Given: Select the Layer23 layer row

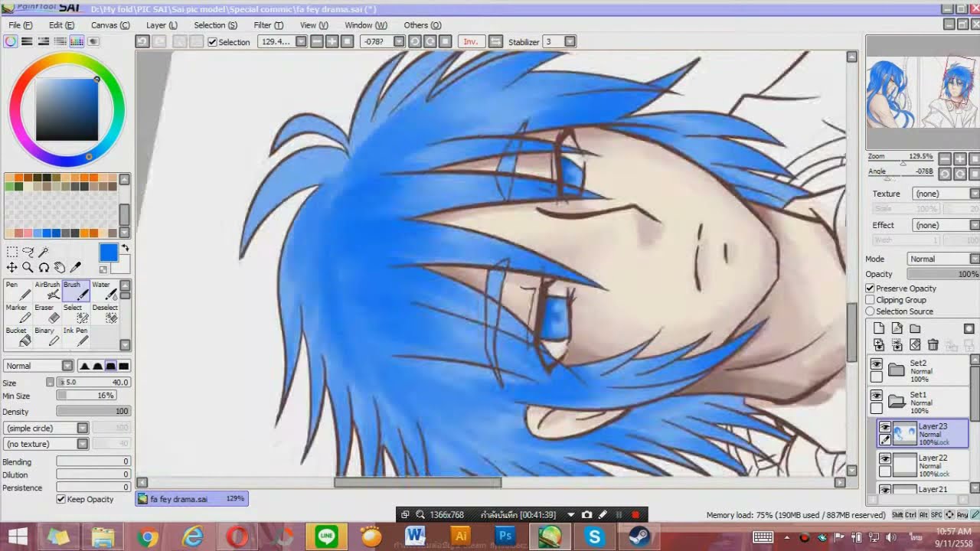Looking at the screenshot, I should point(923,434).
